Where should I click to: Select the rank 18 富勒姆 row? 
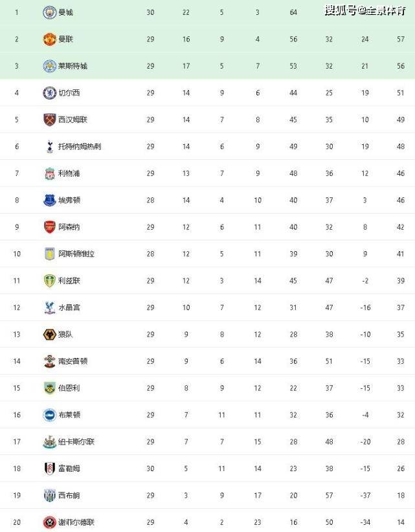pos(207,469)
